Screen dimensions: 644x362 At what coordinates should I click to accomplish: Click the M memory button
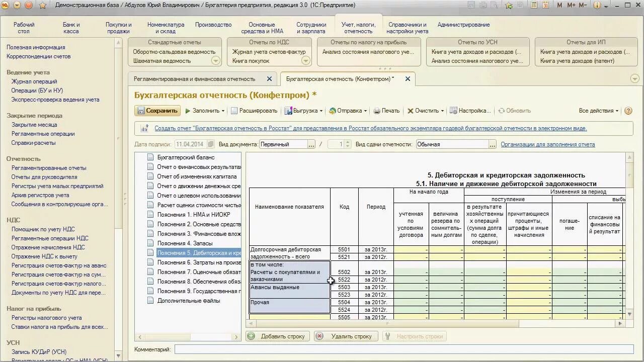tap(559, 6)
